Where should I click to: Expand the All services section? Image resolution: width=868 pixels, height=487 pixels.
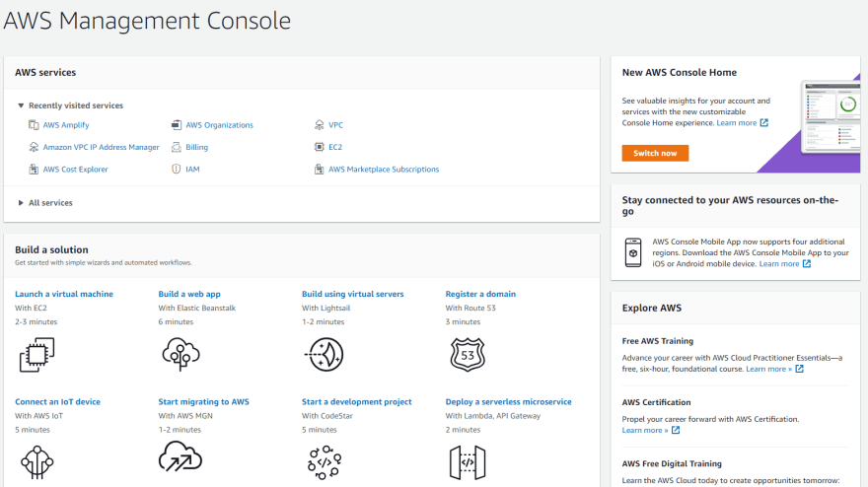tap(21, 202)
